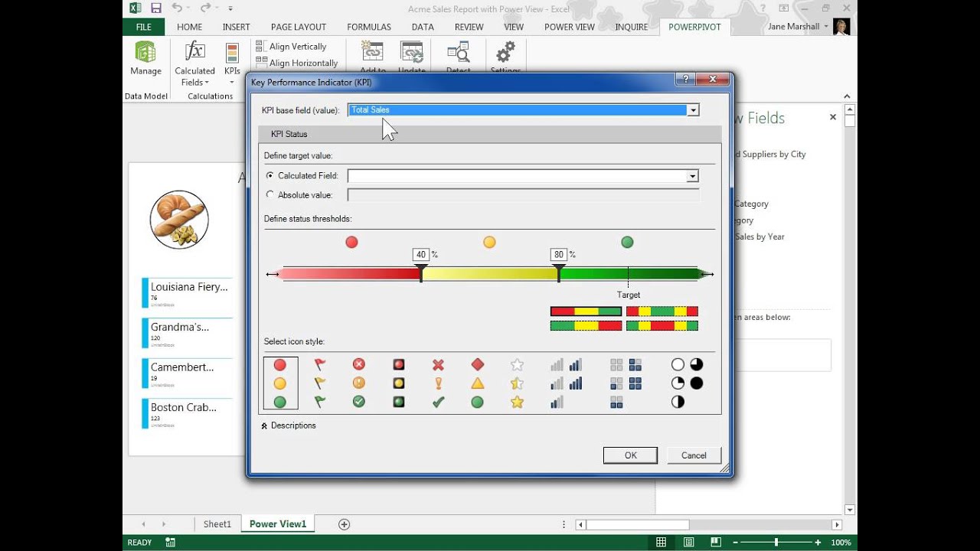Click the dialog help question mark button

pos(685,79)
